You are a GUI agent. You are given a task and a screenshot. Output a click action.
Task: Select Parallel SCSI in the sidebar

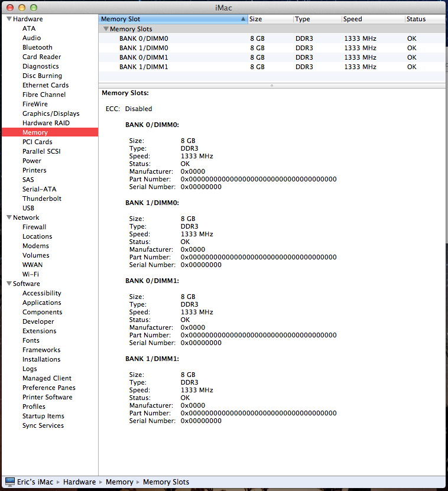[41, 151]
